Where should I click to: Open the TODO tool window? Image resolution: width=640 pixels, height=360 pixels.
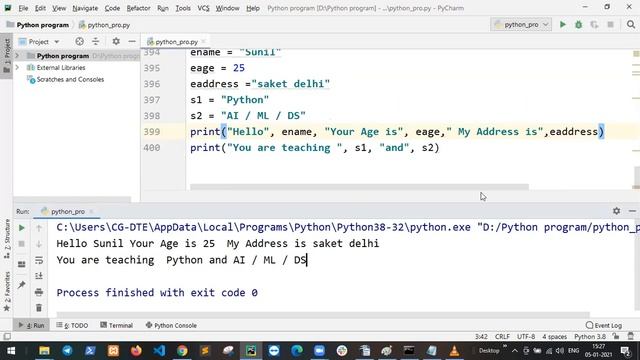click(72, 325)
